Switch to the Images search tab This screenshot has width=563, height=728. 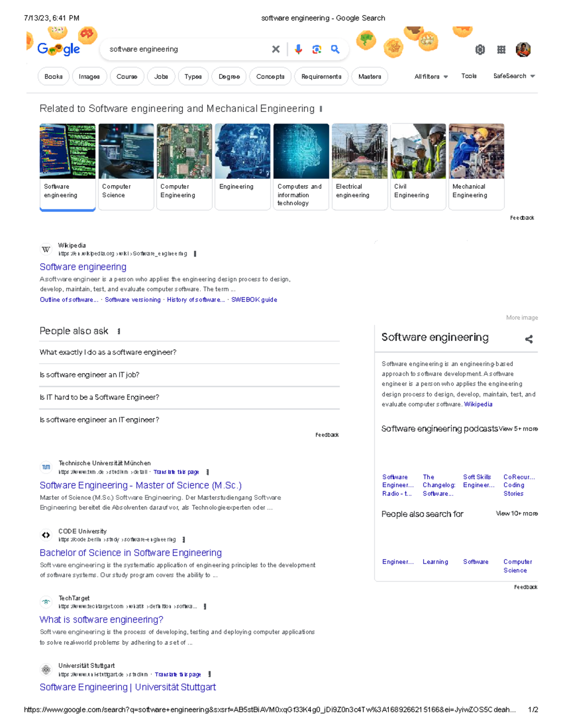point(89,76)
